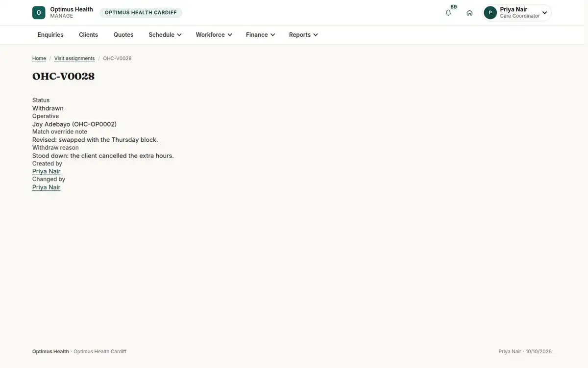Open the notifications bell
The height and width of the screenshot is (368, 588).
tap(448, 13)
